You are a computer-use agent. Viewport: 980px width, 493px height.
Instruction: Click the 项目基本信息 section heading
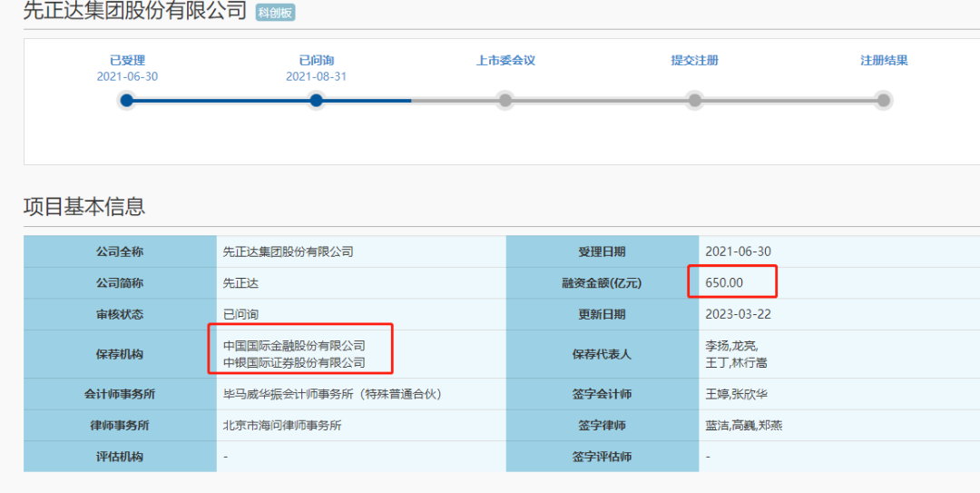[x=83, y=206]
